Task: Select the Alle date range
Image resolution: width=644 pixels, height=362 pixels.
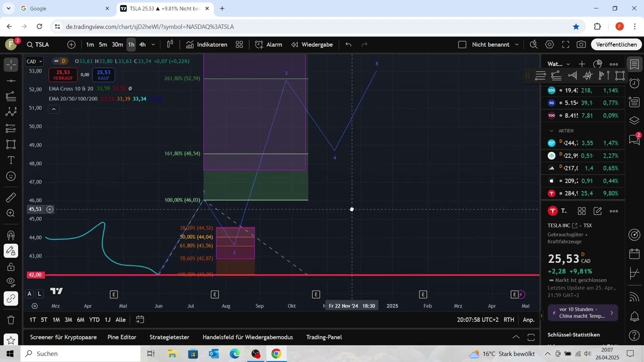Action: 121,320
